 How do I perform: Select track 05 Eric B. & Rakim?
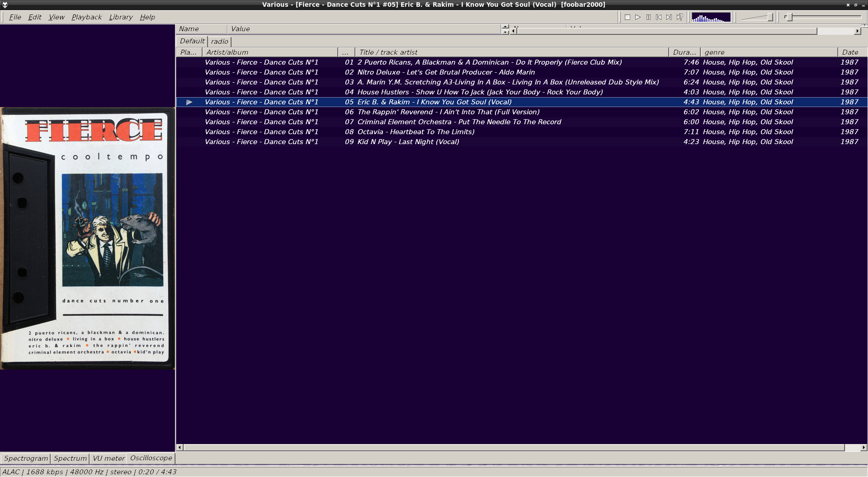[522, 102]
